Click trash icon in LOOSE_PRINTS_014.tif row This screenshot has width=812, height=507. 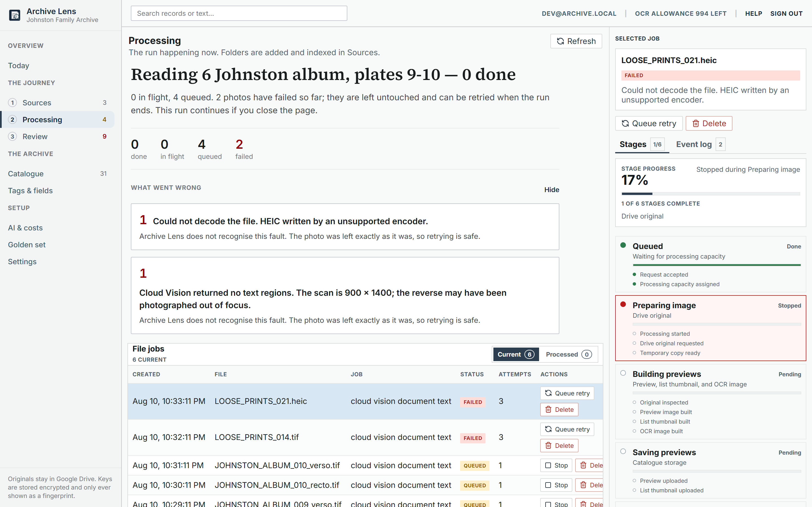pyautogui.click(x=548, y=445)
